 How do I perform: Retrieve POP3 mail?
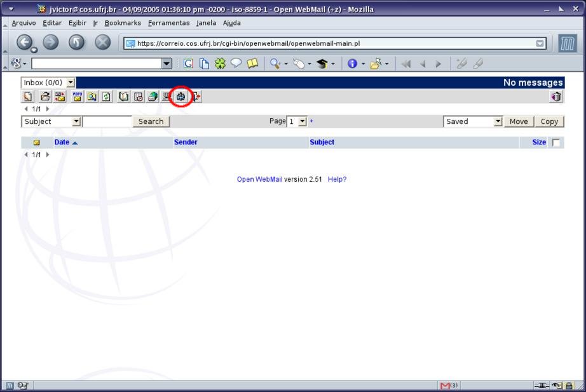pyautogui.click(x=78, y=97)
